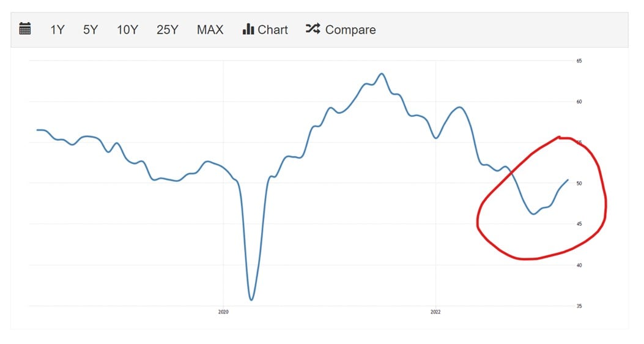This screenshot has height=344, width=644.
Task: Click the 35 y-axis label
Action: click(x=579, y=306)
